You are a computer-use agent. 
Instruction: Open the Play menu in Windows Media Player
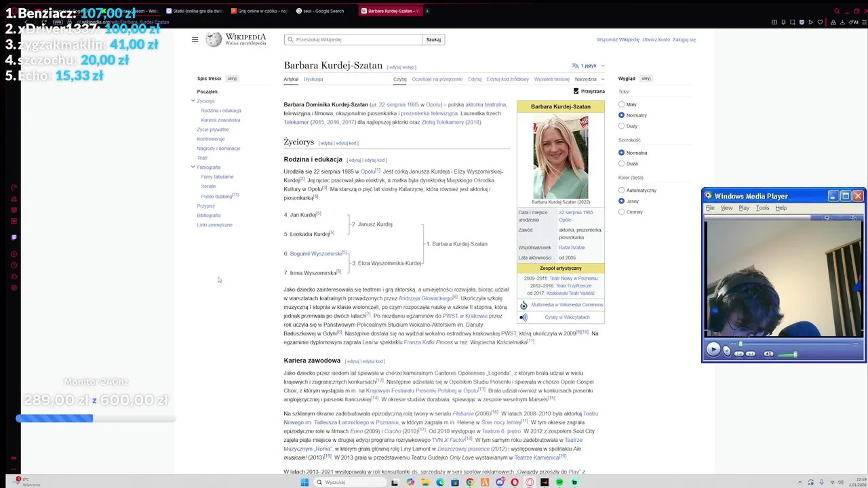pos(744,208)
